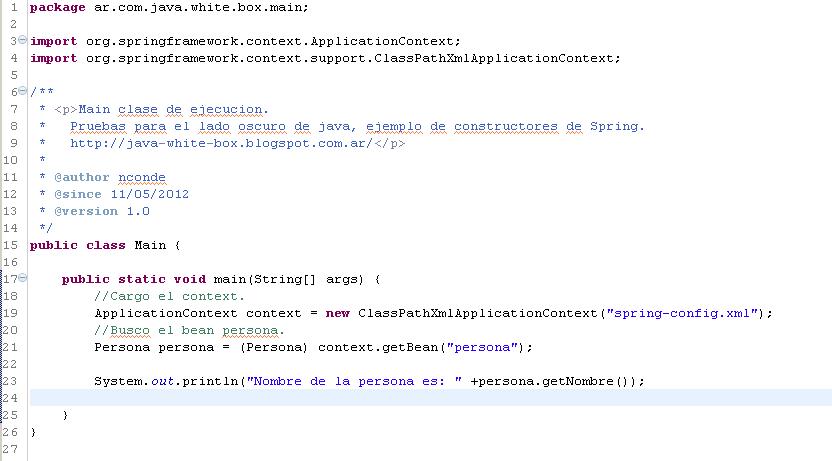
Task: Click the 'public class Main' declaration
Action: pyautogui.click(x=98, y=245)
